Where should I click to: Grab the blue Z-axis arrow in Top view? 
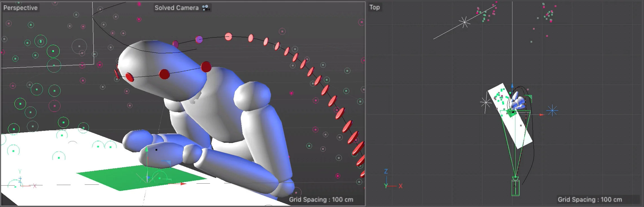point(512,85)
